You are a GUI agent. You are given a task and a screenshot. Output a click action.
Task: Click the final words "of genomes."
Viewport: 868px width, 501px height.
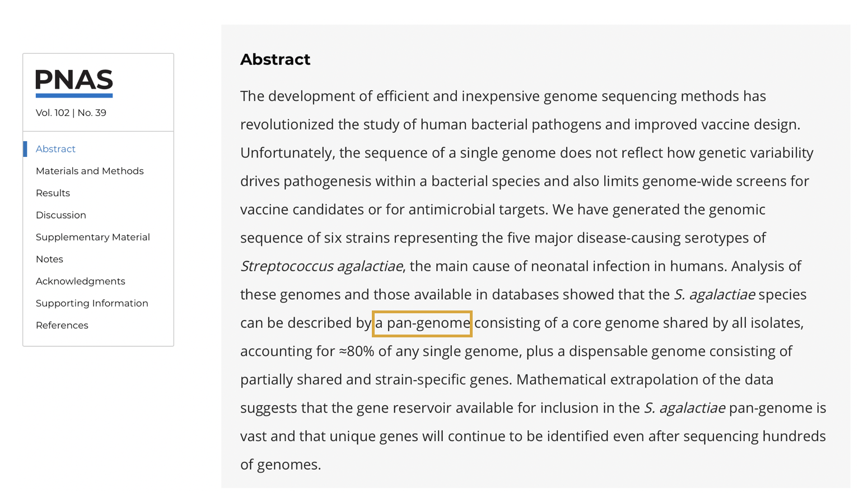point(281,465)
